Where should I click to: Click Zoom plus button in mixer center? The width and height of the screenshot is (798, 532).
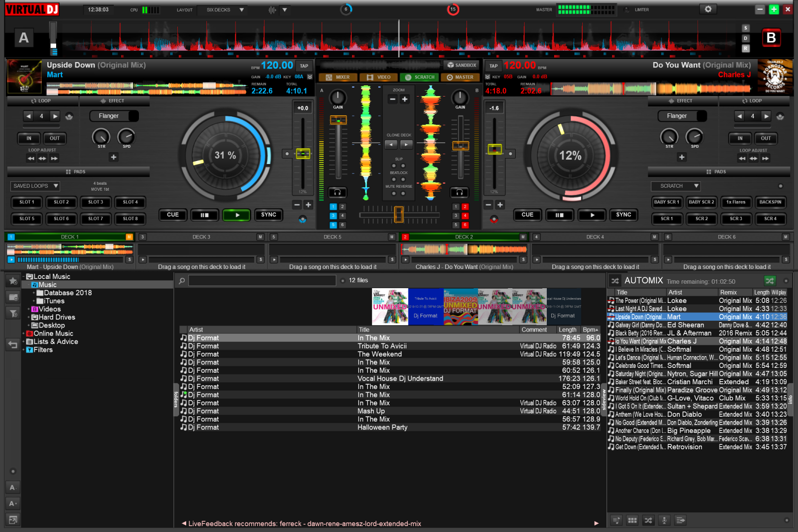tap(404, 99)
